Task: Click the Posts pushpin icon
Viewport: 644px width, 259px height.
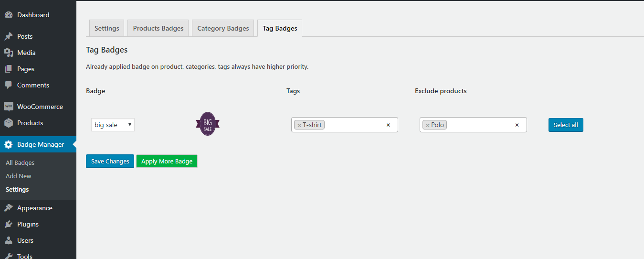Action: [9, 37]
